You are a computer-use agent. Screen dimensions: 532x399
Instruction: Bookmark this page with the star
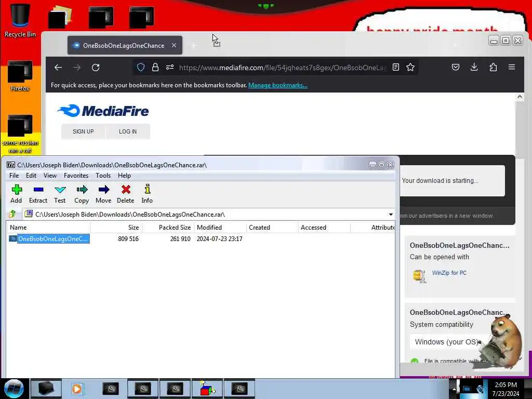[x=410, y=67]
